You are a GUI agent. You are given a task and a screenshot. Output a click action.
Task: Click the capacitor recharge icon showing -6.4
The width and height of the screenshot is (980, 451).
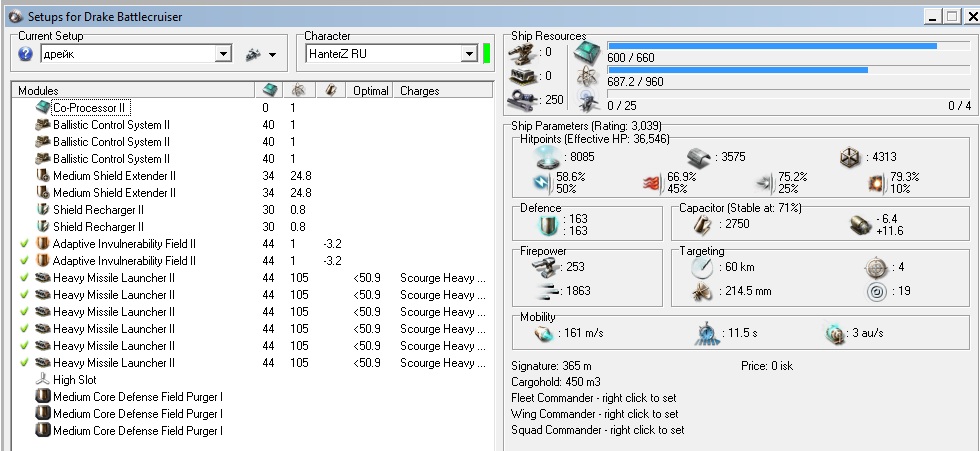tap(861, 225)
